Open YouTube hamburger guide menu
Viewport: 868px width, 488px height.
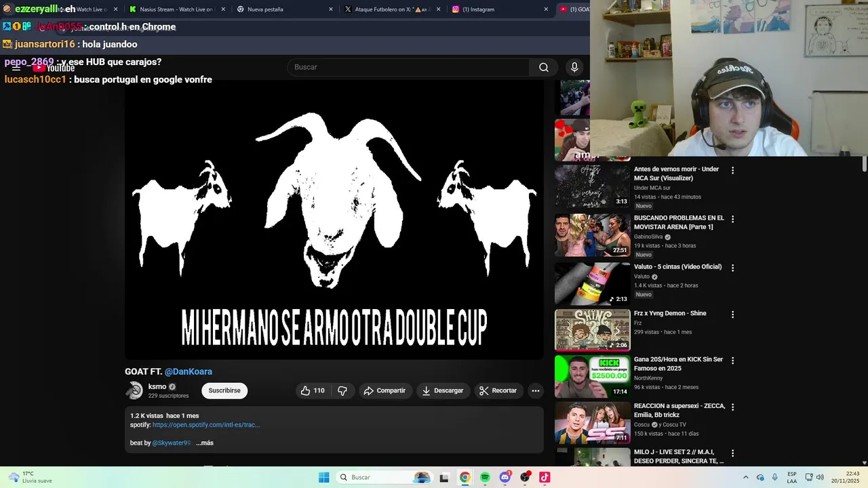tap(16, 68)
